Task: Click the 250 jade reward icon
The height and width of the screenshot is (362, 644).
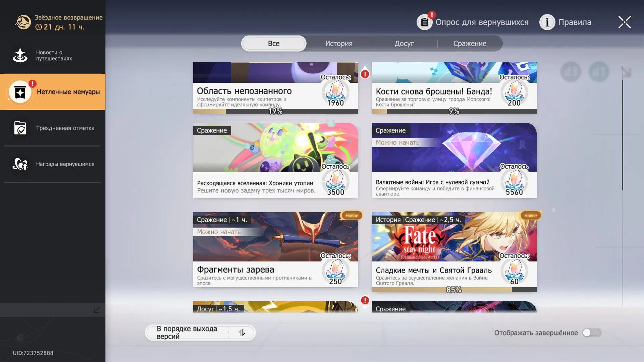Action: [335, 272]
